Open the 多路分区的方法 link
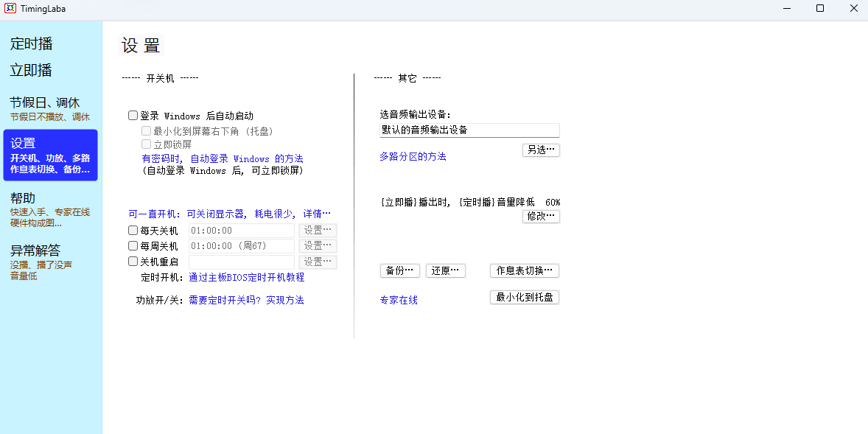This screenshot has height=434, width=868. pyautogui.click(x=413, y=157)
